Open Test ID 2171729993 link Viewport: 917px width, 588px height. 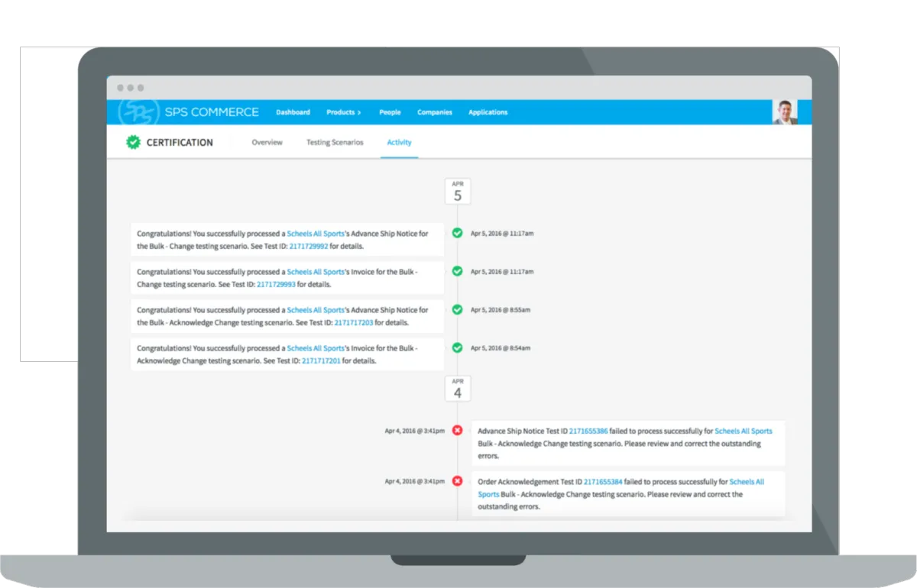(276, 284)
